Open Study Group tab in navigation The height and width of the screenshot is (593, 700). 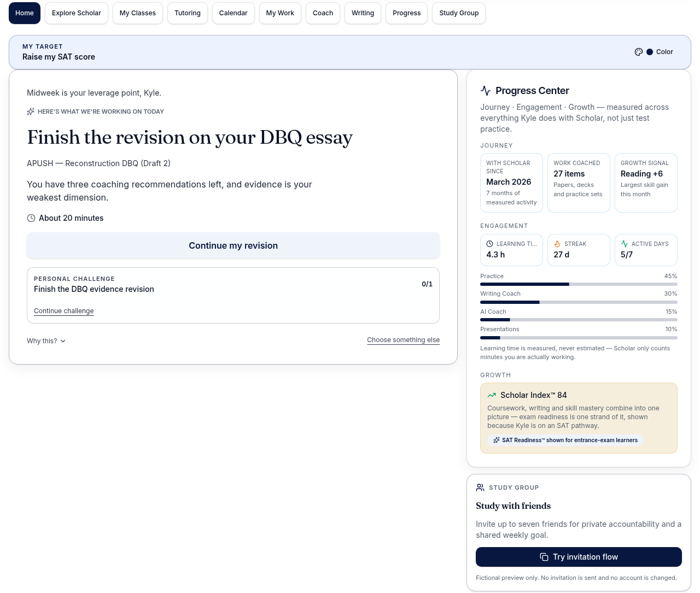459,13
